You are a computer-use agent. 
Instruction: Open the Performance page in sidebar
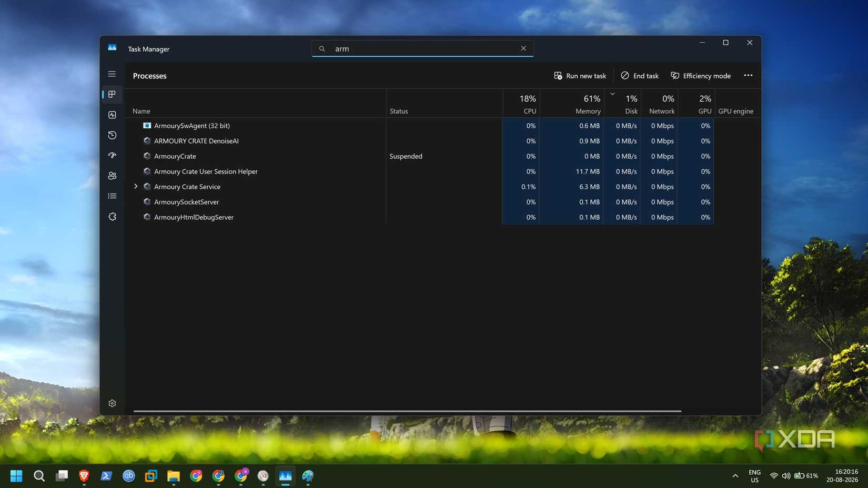[x=112, y=115]
